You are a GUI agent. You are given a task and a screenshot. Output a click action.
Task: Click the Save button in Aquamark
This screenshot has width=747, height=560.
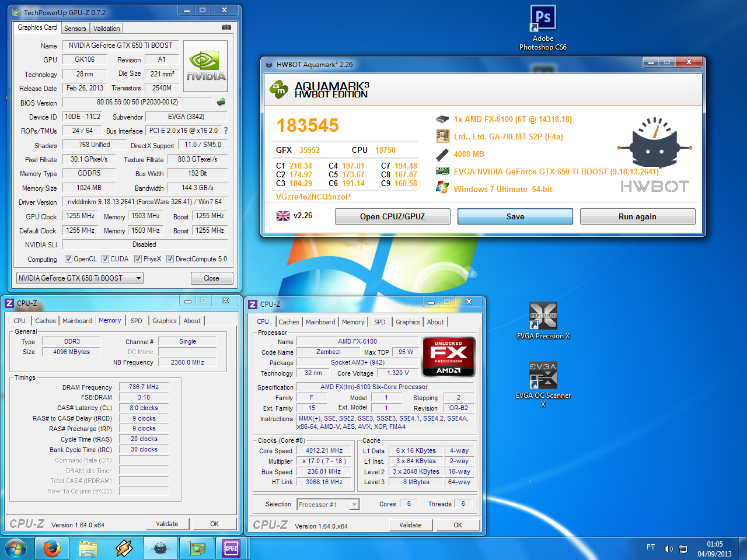(x=515, y=216)
